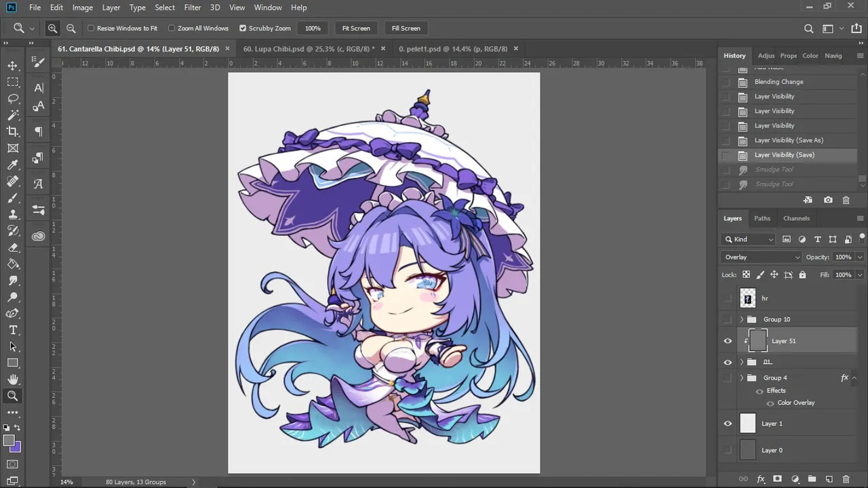Open the Opacity slider dropdown arrow
Image resolution: width=868 pixels, height=488 pixels.
pos(860,258)
